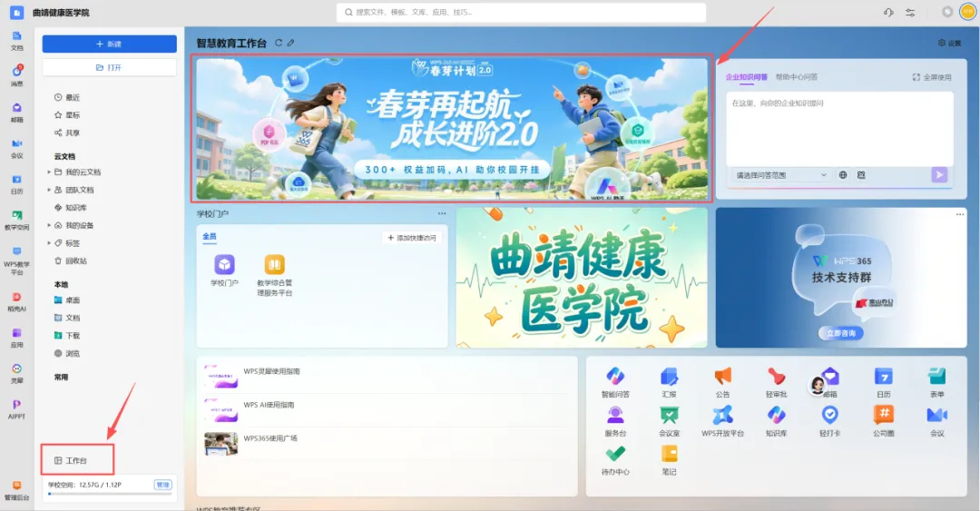Open 知识库 in the cloud docs tree

pyautogui.click(x=71, y=208)
